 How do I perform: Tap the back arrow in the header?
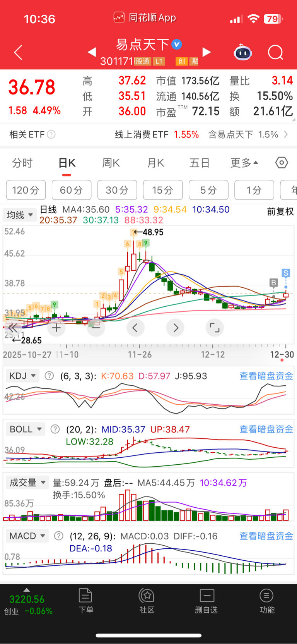coord(18,53)
